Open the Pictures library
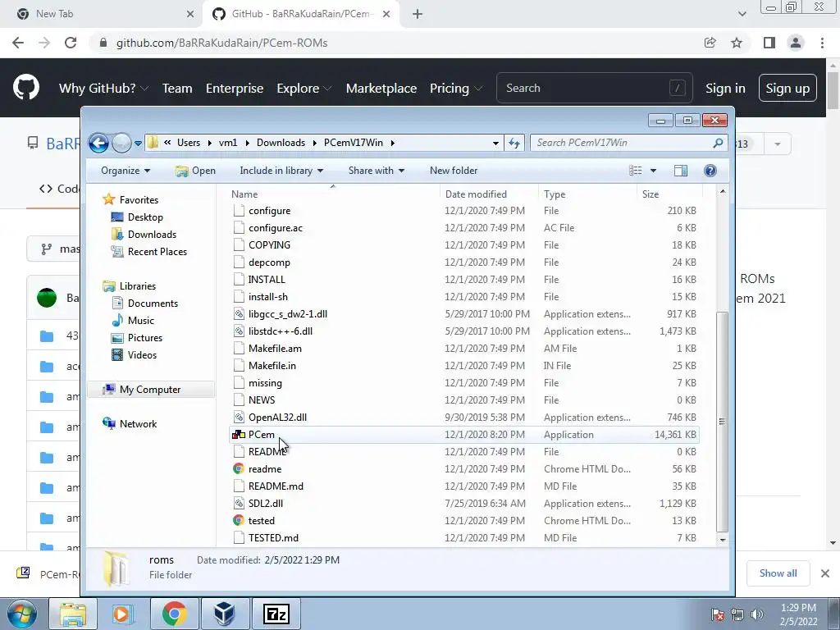 (144, 337)
